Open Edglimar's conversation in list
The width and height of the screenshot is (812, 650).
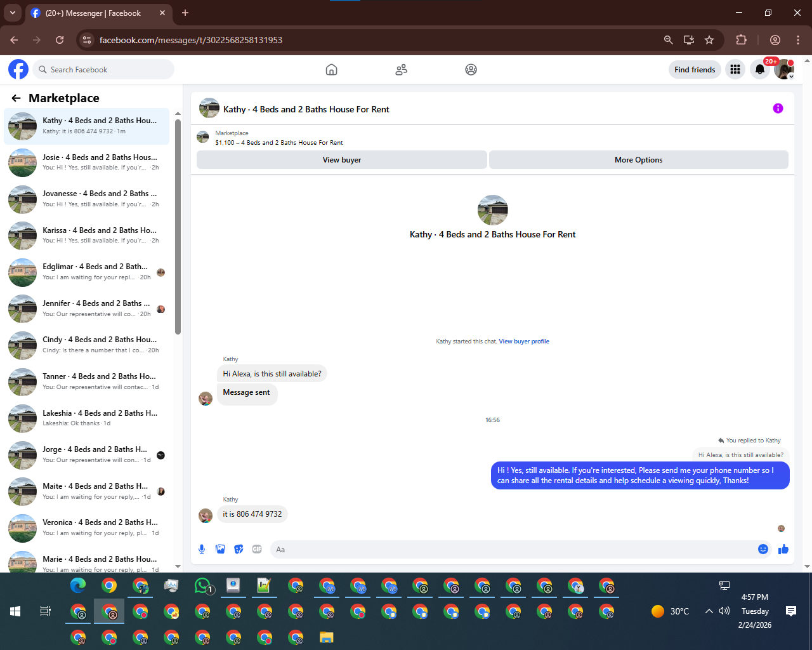[x=87, y=272]
